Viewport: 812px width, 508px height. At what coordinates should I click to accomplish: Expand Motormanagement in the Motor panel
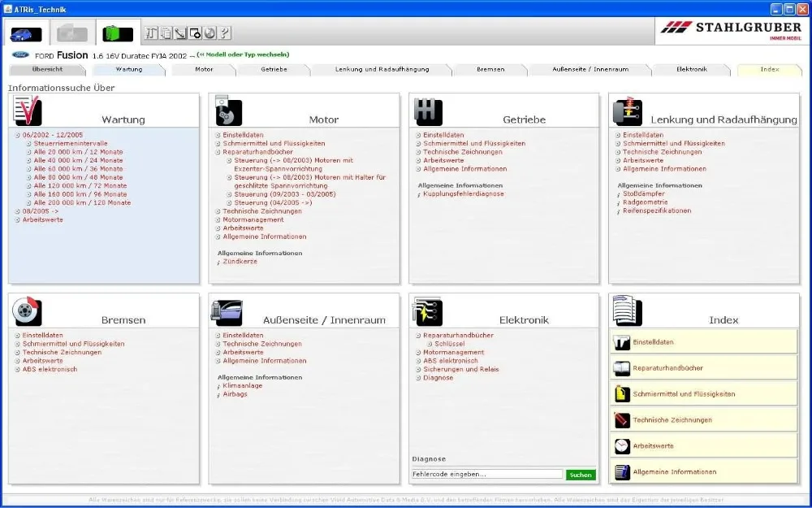[218, 219]
